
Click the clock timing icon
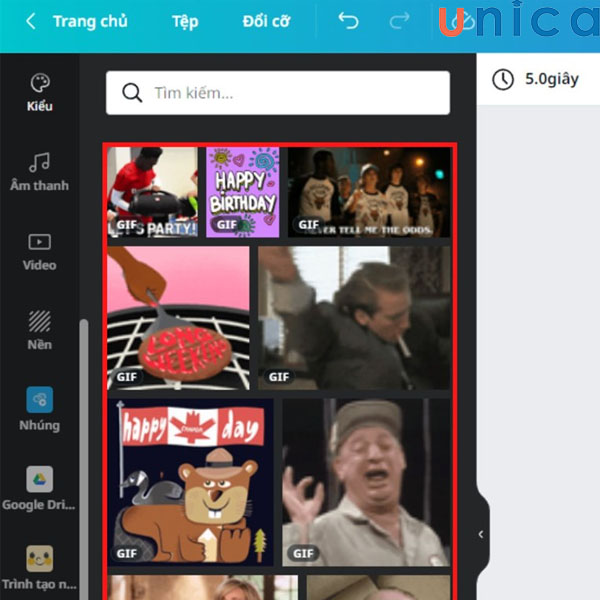(503, 80)
